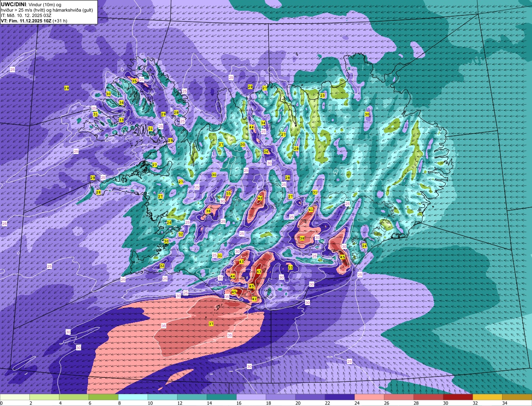Pick the purple legend swatch between 20 and 22
The height and width of the screenshot is (406, 532).
click(x=310, y=397)
